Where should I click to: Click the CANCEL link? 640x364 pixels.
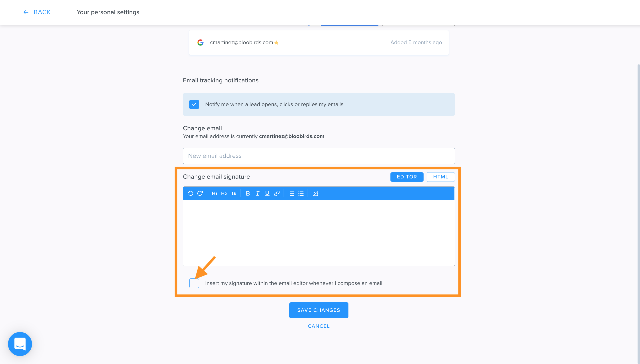(319, 326)
